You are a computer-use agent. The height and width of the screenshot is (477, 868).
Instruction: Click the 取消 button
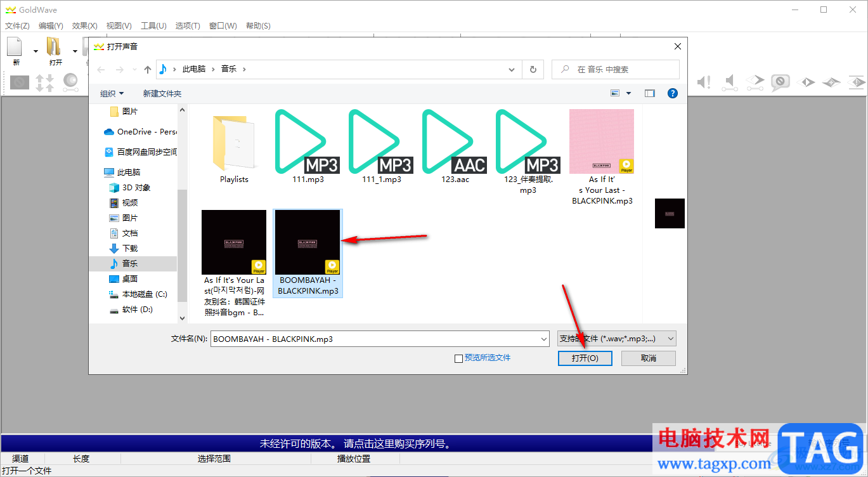click(x=649, y=358)
